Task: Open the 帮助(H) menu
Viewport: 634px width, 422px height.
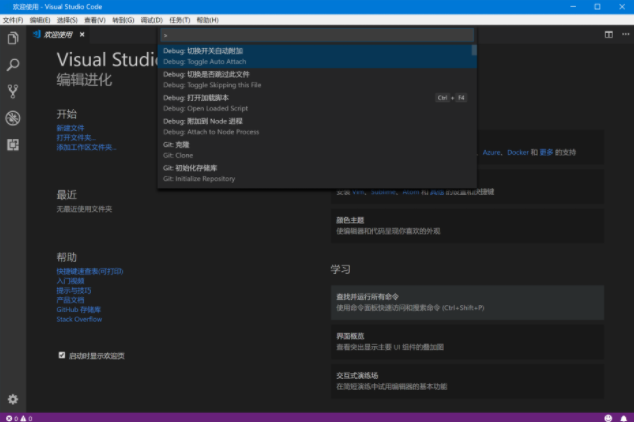Action: tap(207, 20)
